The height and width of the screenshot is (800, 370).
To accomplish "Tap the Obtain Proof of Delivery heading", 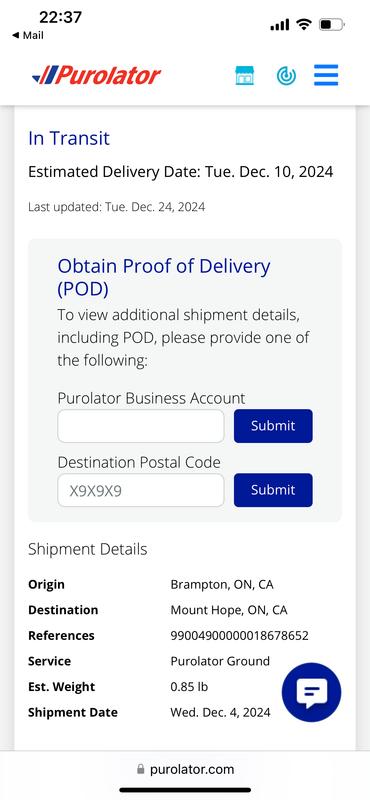I will pyautogui.click(x=164, y=278).
